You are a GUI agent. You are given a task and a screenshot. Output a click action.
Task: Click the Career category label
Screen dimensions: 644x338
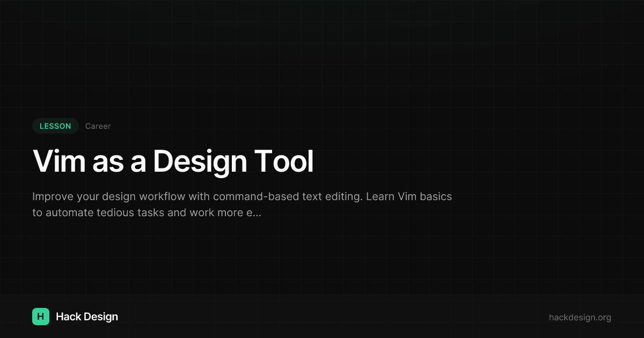click(98, 126)
